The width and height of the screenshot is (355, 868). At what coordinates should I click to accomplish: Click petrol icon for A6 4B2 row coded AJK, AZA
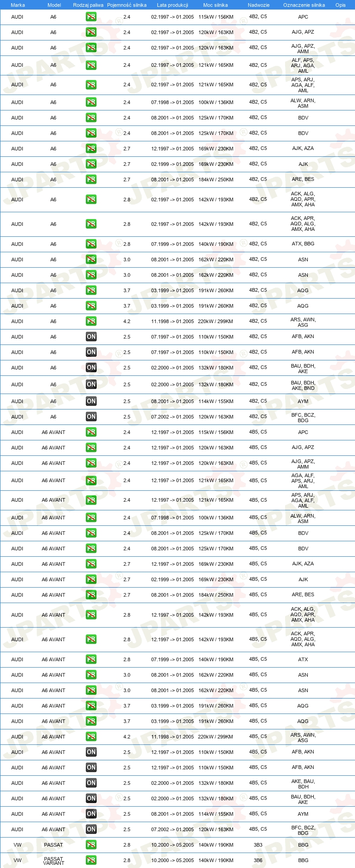click(91, 149)
